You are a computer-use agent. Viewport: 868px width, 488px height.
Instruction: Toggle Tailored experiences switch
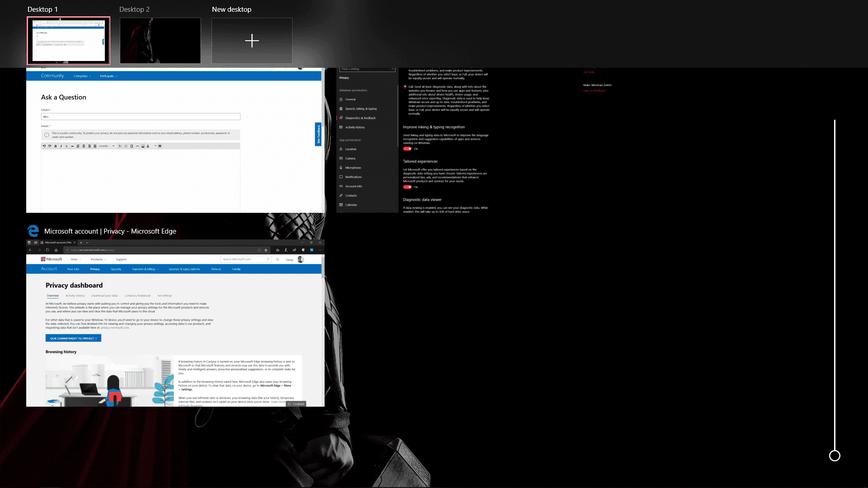[407, 187]
